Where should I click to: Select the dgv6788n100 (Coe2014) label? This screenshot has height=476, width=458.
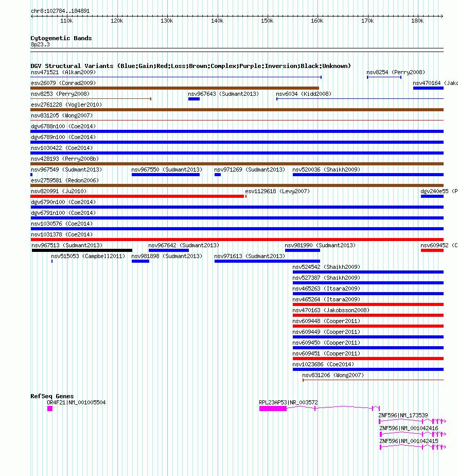(63, 126)
